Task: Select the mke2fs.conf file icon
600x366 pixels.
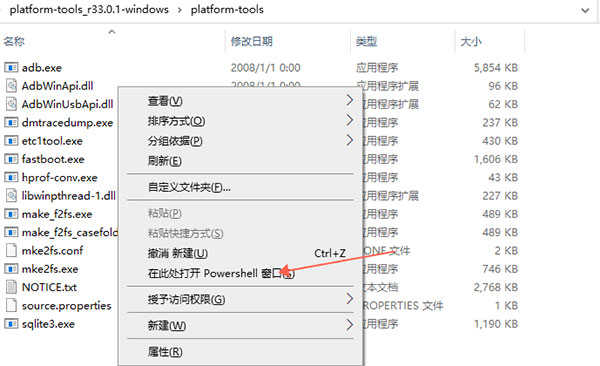Action: click(x=12, y=251)
